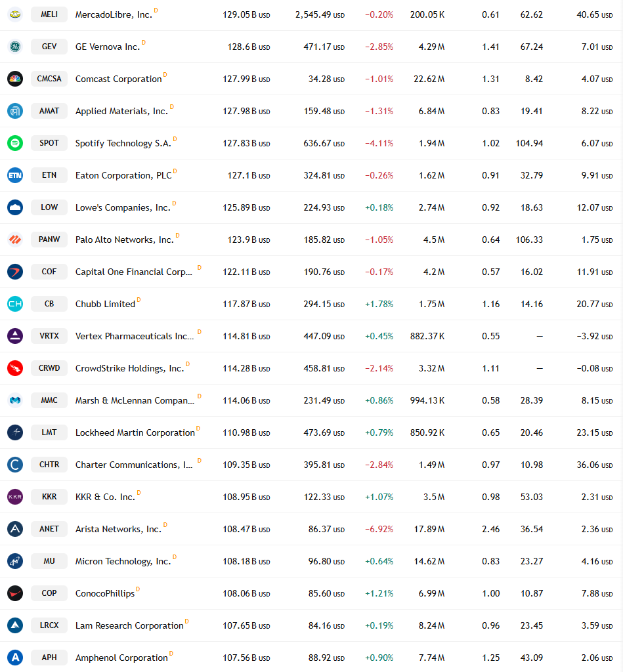
Task: Click Lockheed Martin volume 850.92 K
Action: pyautogui.click(x=427, y=433)
